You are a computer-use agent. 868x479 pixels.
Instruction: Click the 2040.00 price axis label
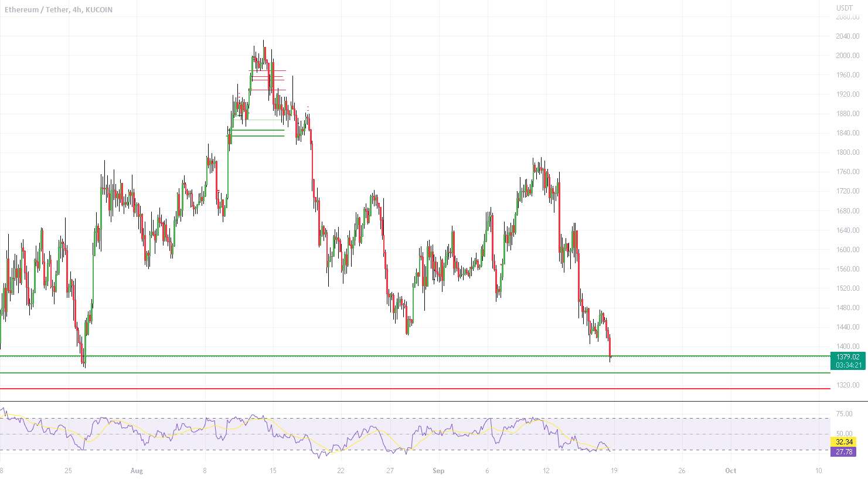click(x=847, y=36)
